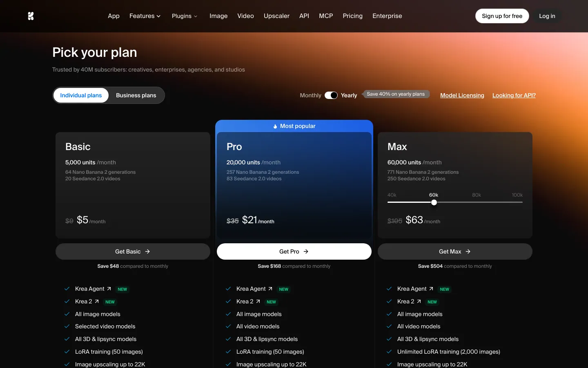
Task: Click Sign up for free
Action: point(502,16)
